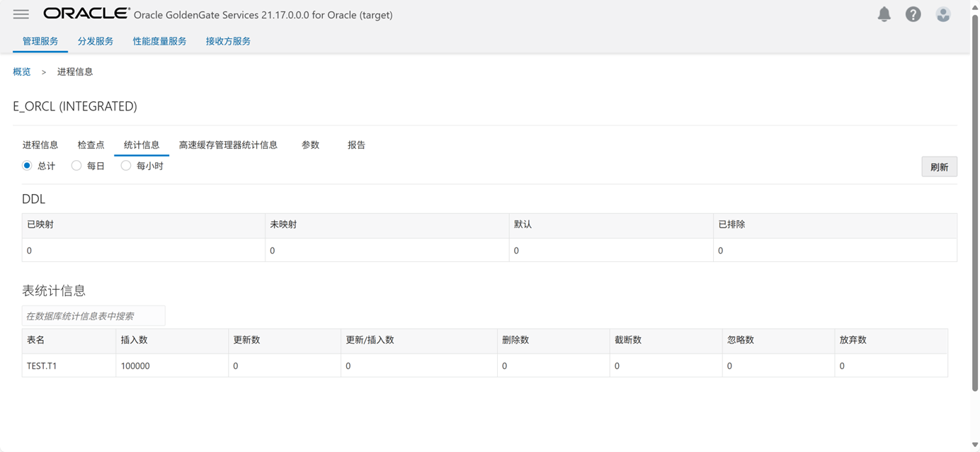Click the 插入数 column header
980x452 pixels.
coord(135,340)
